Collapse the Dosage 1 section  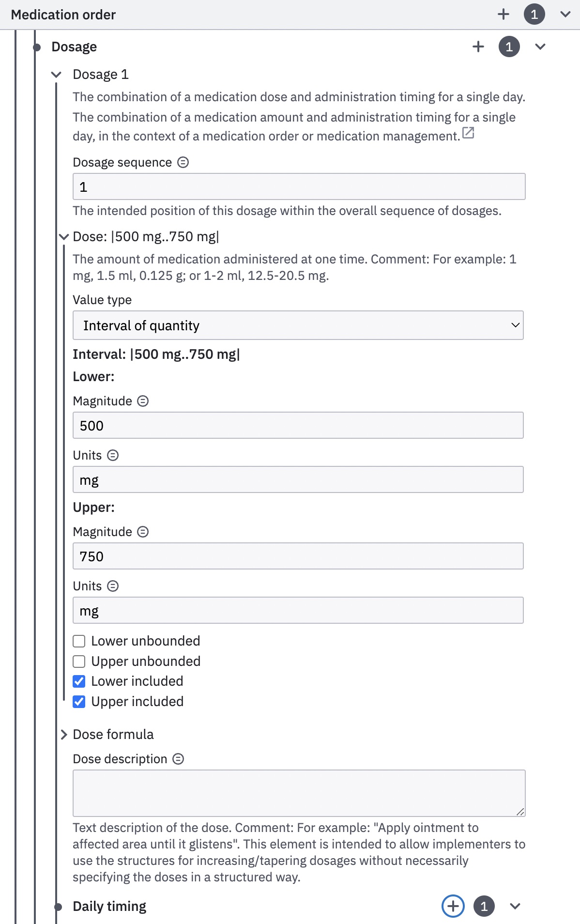pos(56,75)
